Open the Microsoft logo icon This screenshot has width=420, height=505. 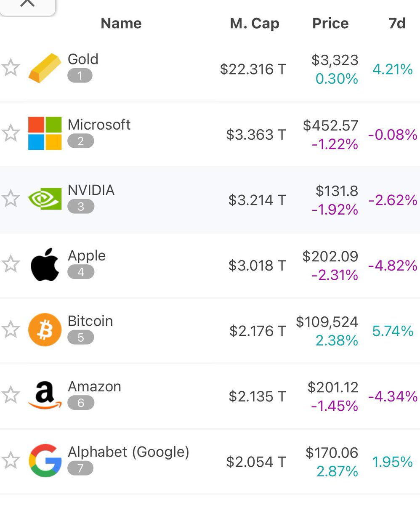tap(45, 133)
